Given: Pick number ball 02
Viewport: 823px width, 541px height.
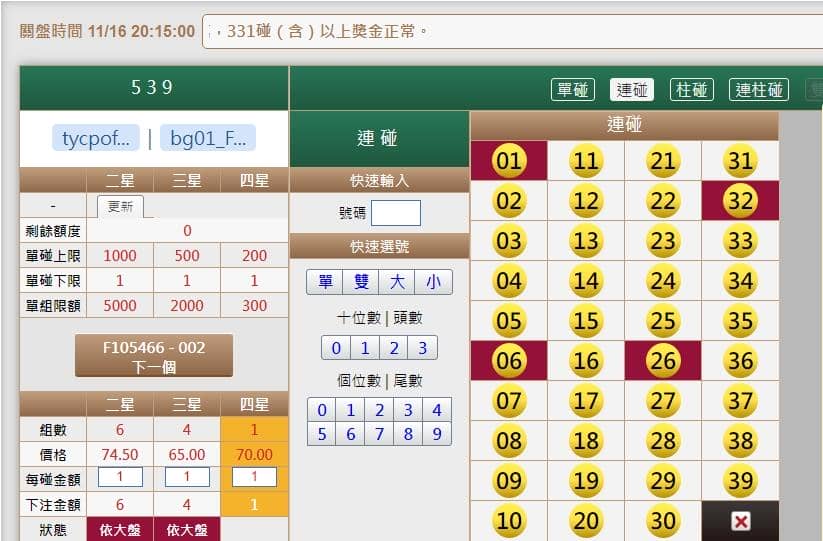Looking at the screenshot, I should [x=509, y=200].
